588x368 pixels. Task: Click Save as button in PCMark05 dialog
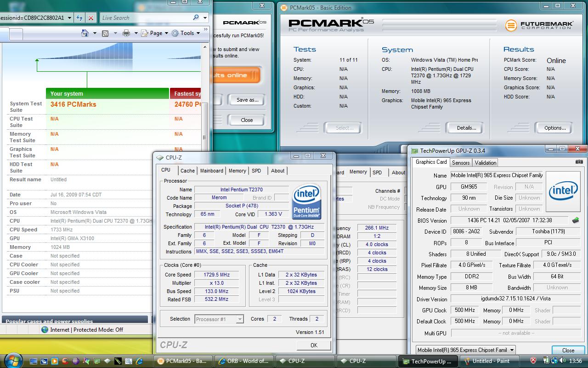click(247, 100)
